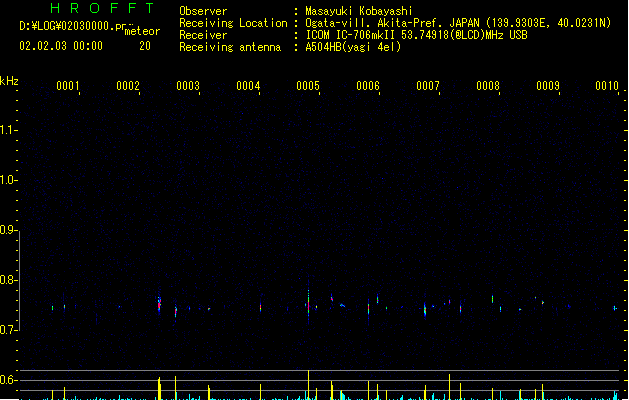629x400 pixels.
Task: Click the 'meteor' label
Action: click(x=142, y=31)
